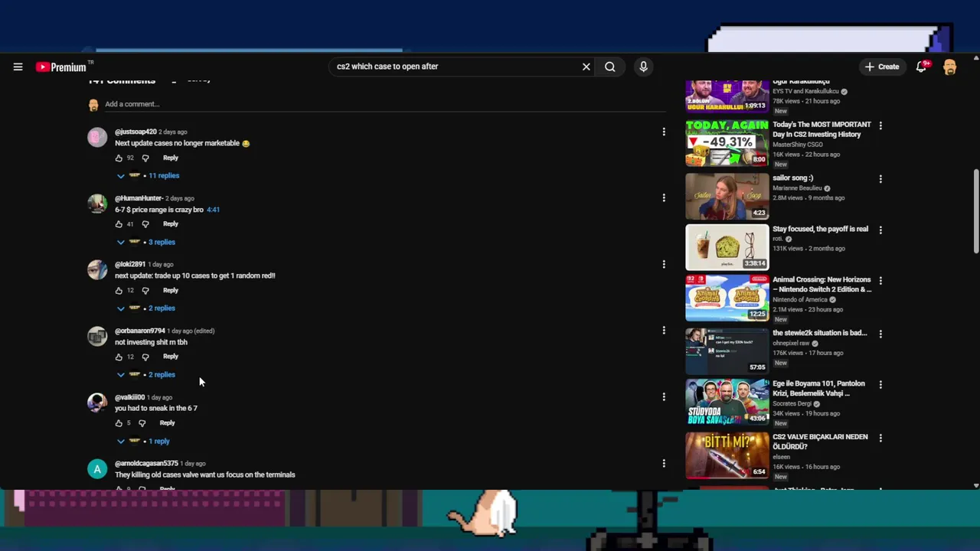Open options menu for stewie2k situation video
Image resolution: width=980 pixels, height=551 pixels.
(x=880, y=334)
